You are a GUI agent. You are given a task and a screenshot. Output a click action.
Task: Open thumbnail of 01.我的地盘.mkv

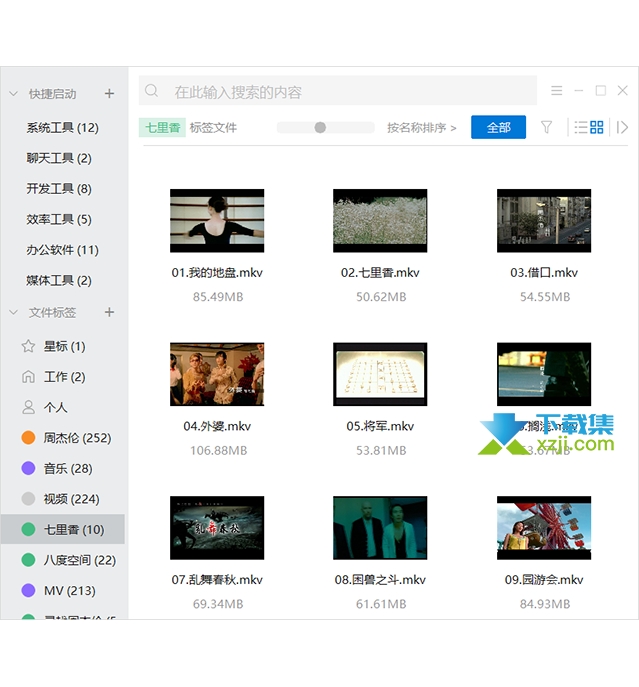[217, 221]
